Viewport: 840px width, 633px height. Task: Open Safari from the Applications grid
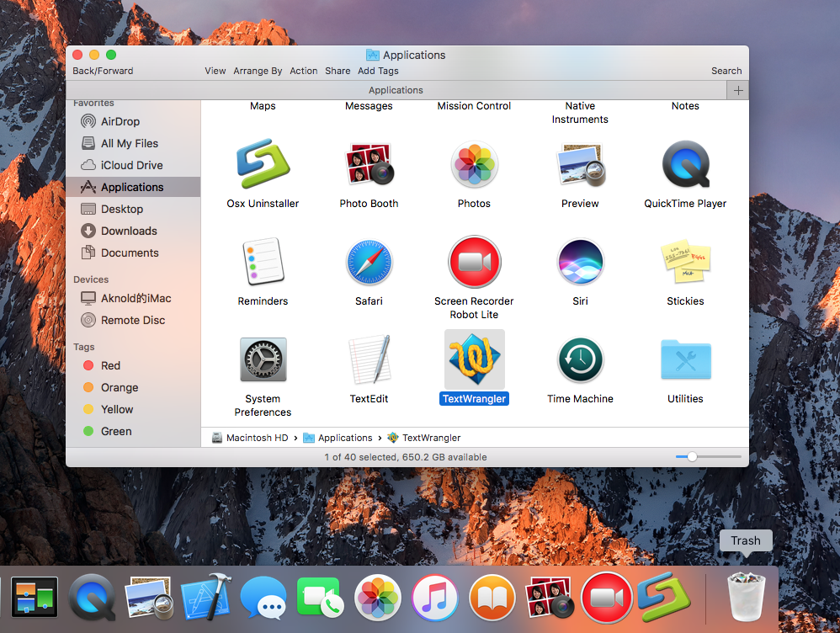coord(369,262)
